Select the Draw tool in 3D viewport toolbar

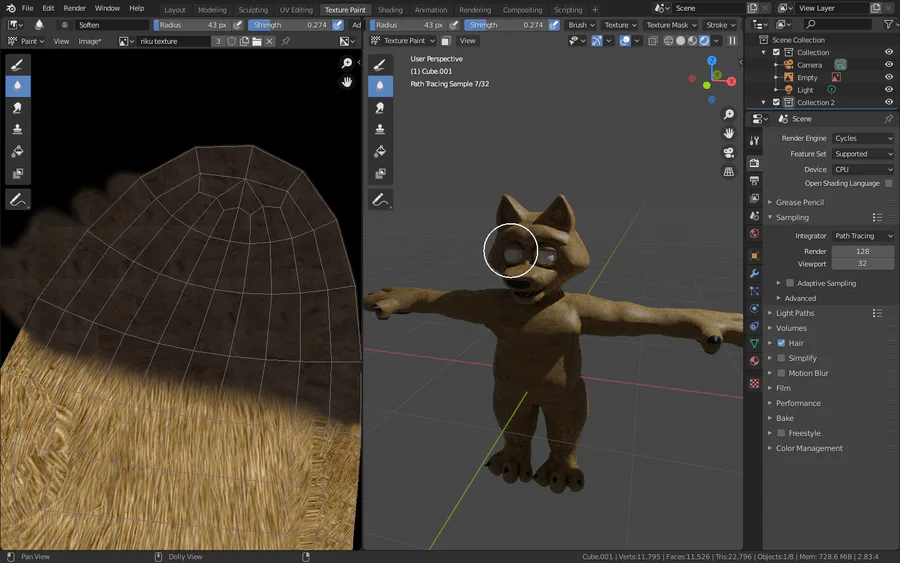pyautogui.click(x=380, y=65)
